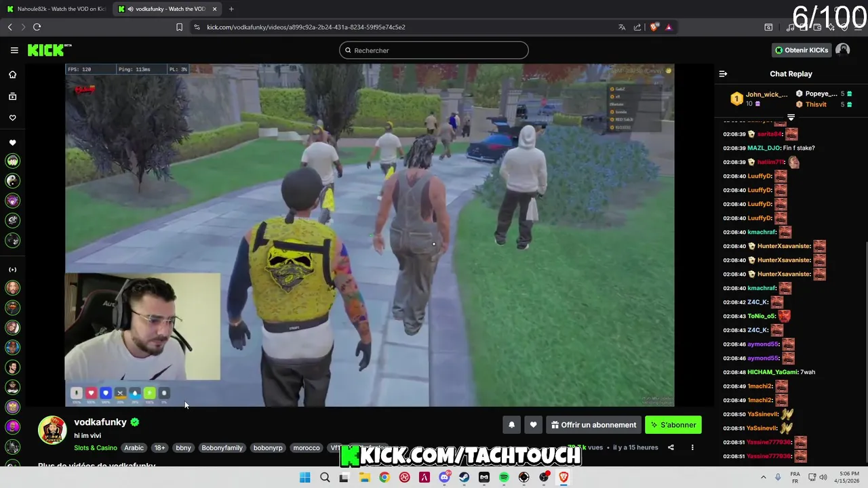Viewport: 868px width, 488px height.
Task: Open Google Chrome from the taskbar
Action: coord(384,477)
